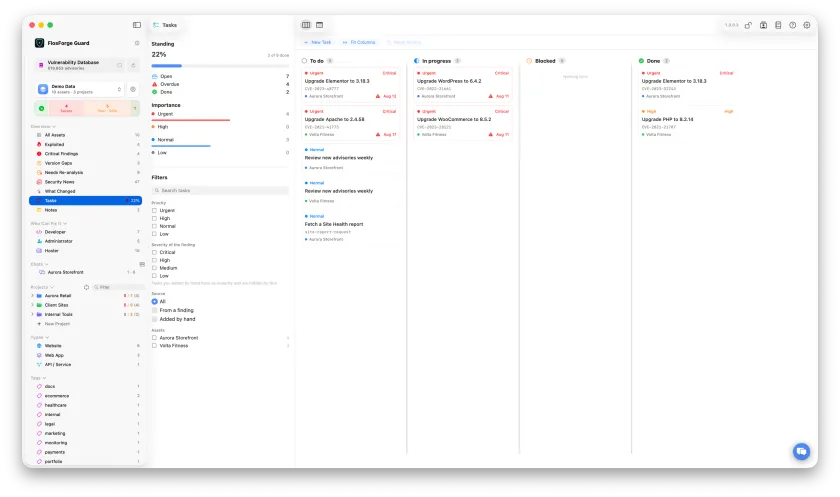
Task: Select the Hoster role in the sidebar
Action: coord(86,251)
